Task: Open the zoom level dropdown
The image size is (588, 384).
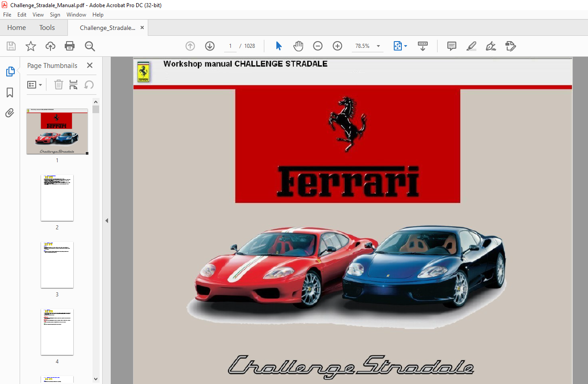Action: [378, 46]
